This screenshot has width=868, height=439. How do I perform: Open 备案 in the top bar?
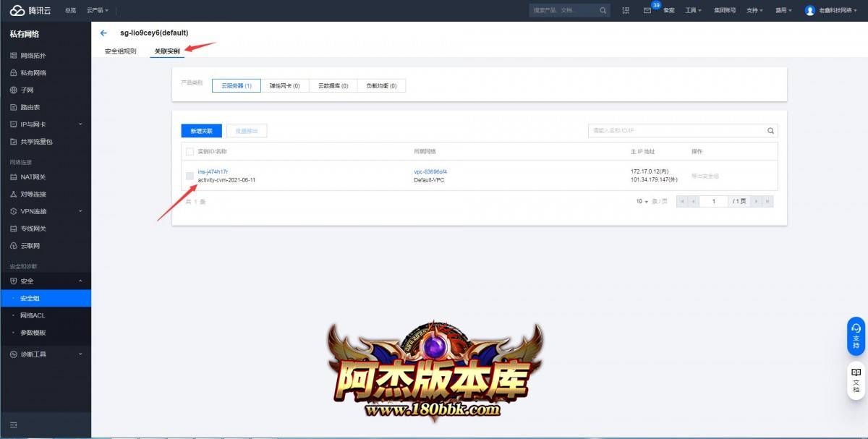click(x=669, y=11)
